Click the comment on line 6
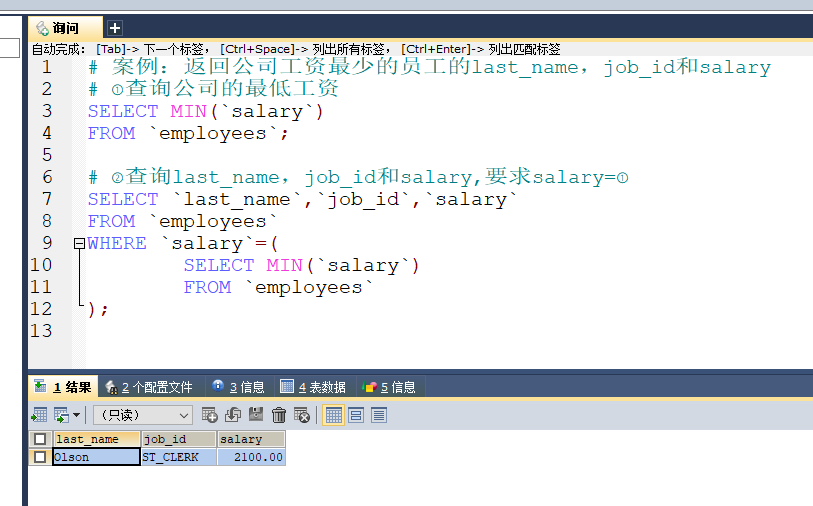The image size is (813, 506). tap(358, 177)
